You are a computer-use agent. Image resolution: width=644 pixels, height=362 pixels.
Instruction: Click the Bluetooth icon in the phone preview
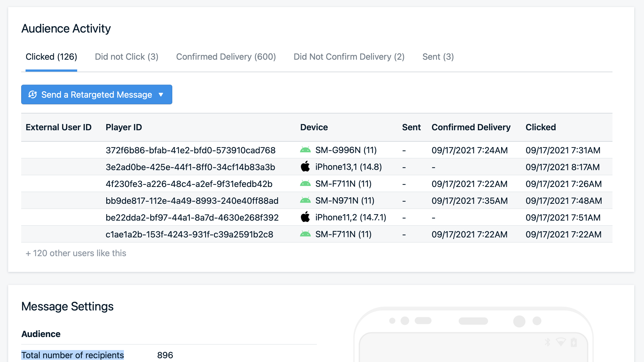pos(548,342)
